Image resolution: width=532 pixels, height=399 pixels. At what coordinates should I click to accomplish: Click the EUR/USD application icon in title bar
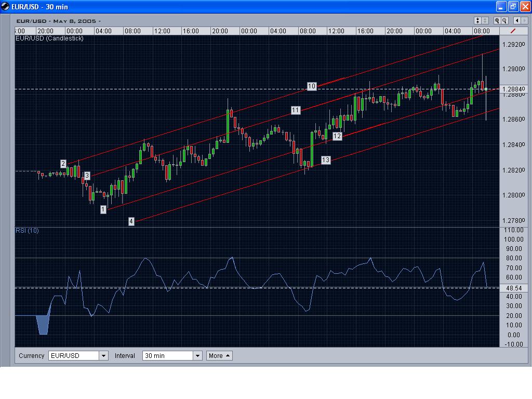pos(6,6)
